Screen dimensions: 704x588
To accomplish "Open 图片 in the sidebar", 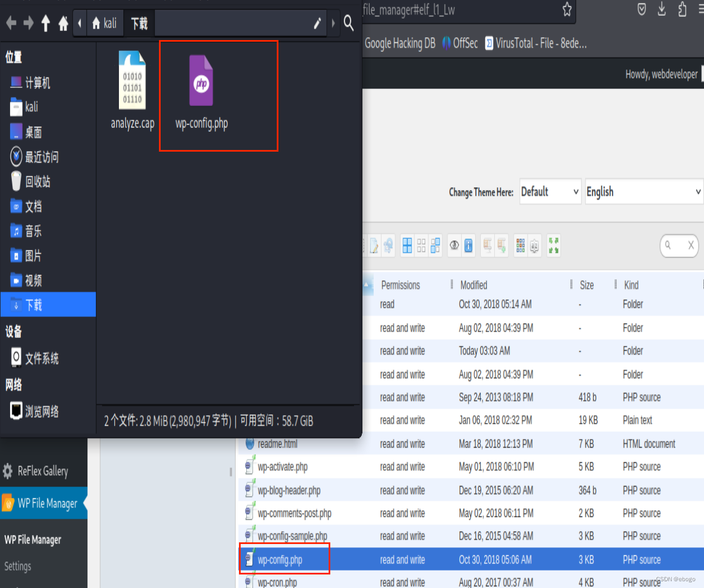I will pyautogui.click(x=26, y=255).
